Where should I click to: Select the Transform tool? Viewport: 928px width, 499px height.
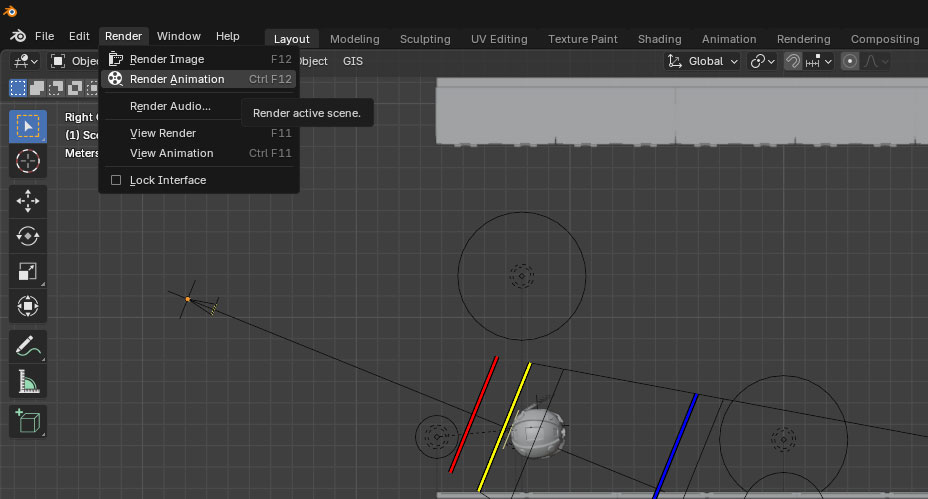[x=28, y=306]
